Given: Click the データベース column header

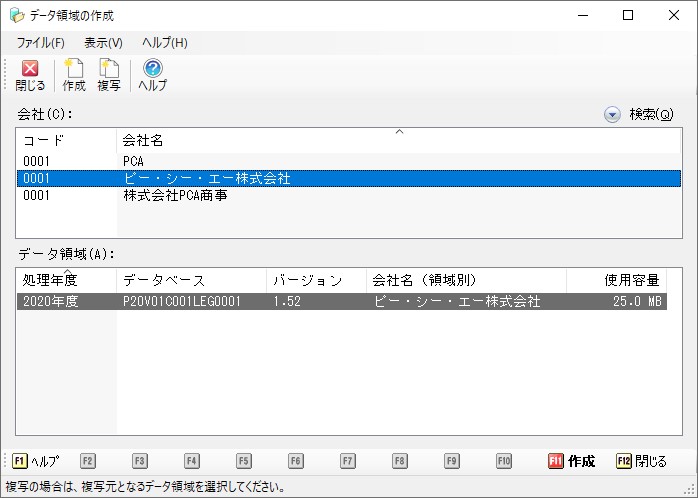Looking at the screenshot, I should tap(191, 280).
